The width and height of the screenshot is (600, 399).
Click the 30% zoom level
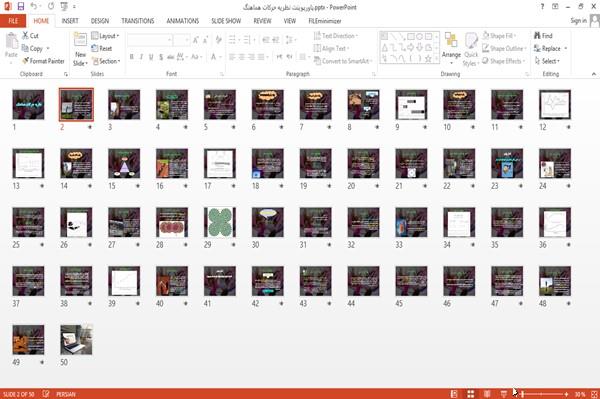click(x=579, y=394)
